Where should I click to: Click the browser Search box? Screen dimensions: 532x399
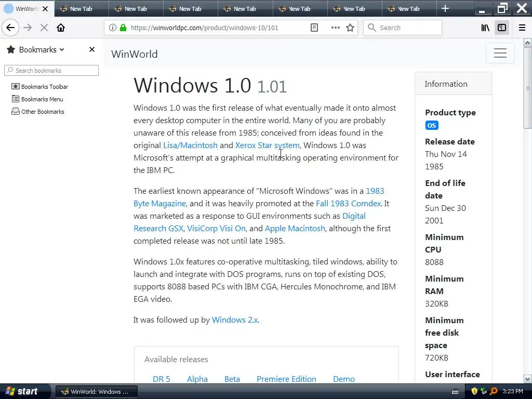pos(403,28)
